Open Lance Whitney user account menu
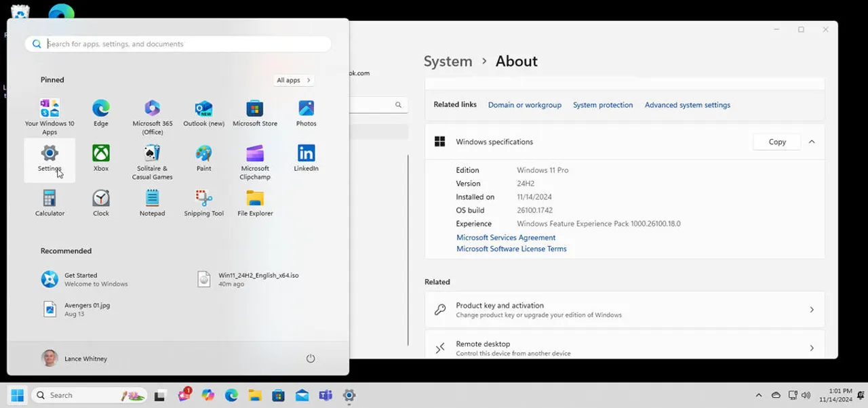Image resolution: width=868 pixels, height=408 pixels. 75,358
